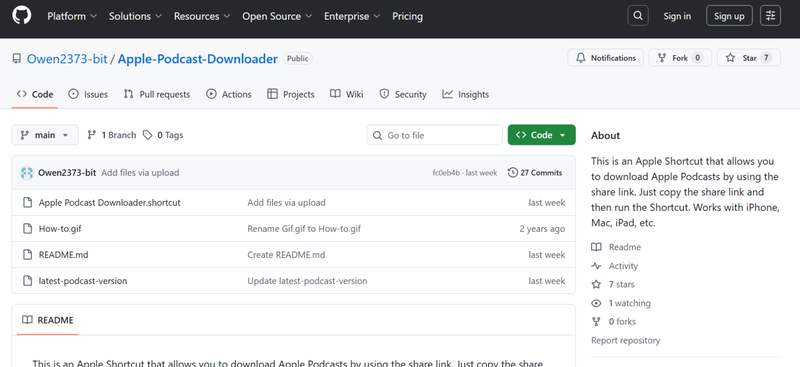Click Report repository link
This screenshot has height=367, width=800.
626,340
